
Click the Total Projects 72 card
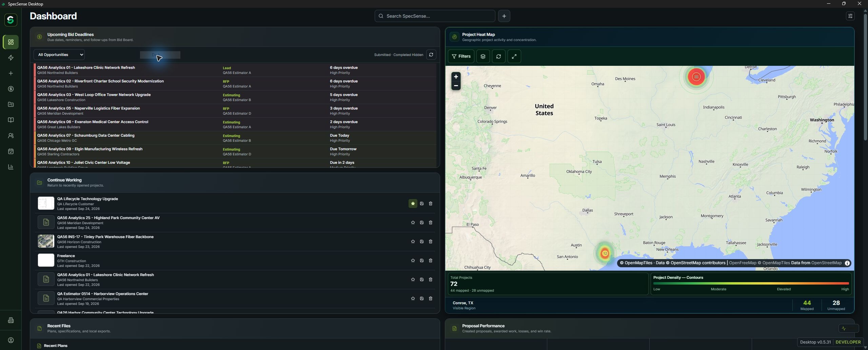[x=548, y=284]
